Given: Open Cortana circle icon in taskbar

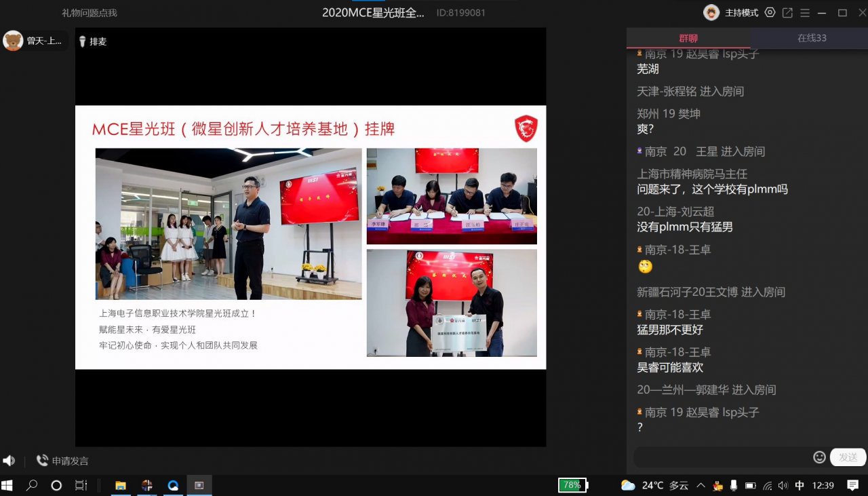Looking at the screenshot, I should (x=56, y=485).
